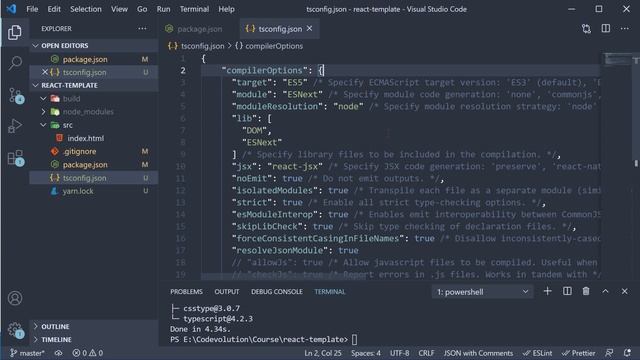Open the View menu
The height and width of the screenshot is (360, 640).
[x=119, y=9]
